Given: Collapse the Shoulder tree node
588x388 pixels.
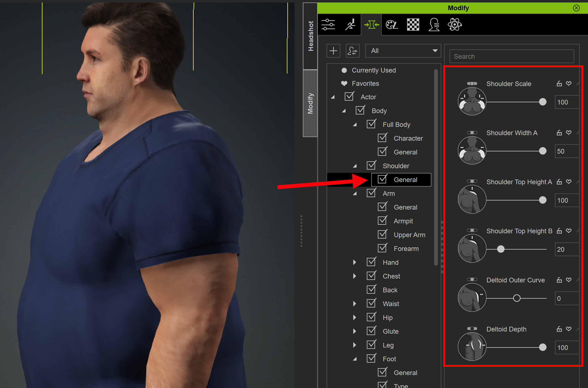Looking at the screenshot, I should 355,166.
